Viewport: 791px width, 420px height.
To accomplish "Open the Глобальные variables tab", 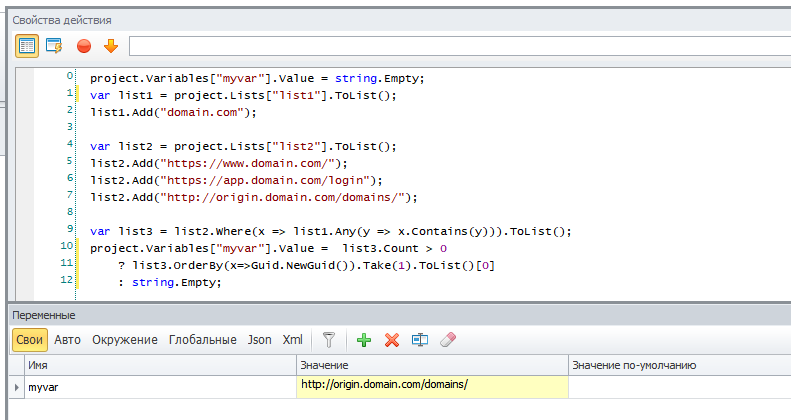I will [x=203, y=340].
